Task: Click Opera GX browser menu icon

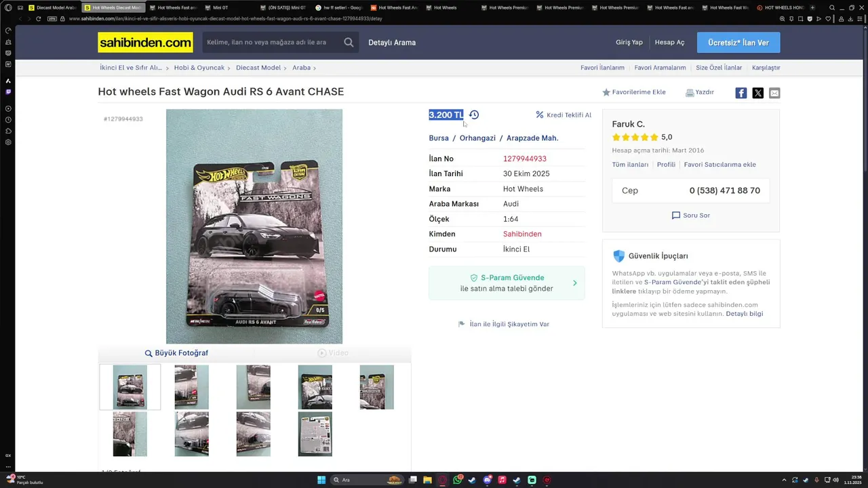Action: point(8,7)
